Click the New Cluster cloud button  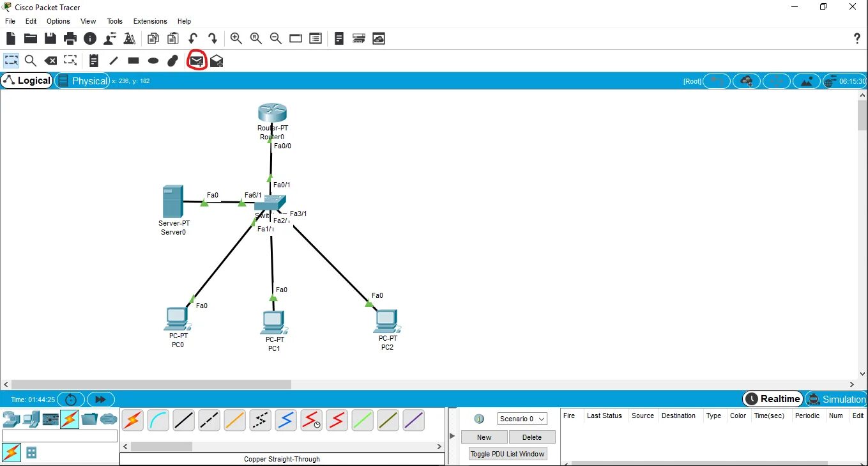(746, 81)
